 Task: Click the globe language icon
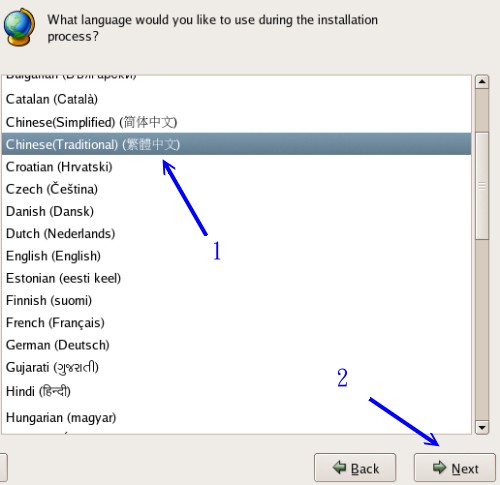point(19,27)
